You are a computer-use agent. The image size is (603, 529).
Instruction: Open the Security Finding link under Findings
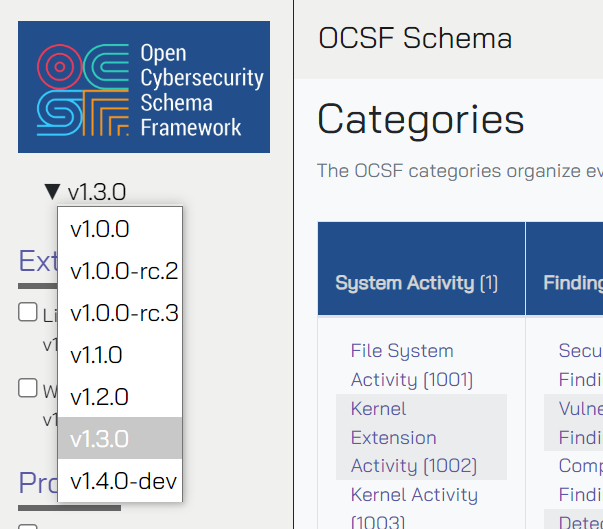point(580,351)
